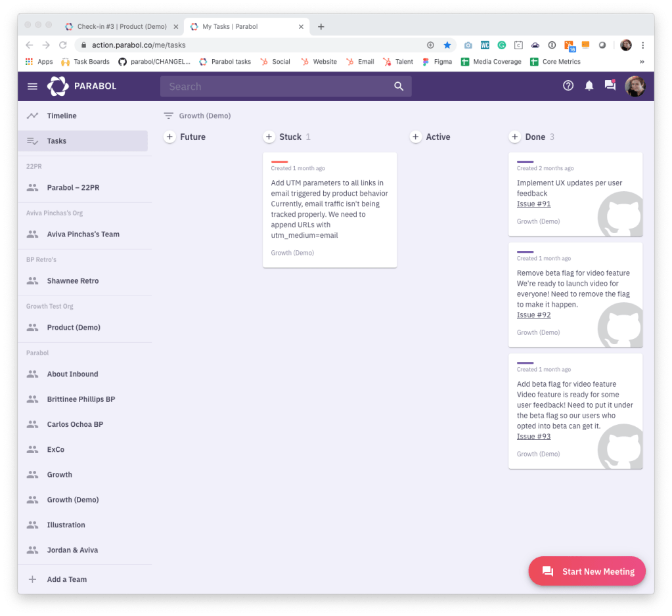Screen dimensions: 672x616
Task: Open the Chrome profile avatar
Action: click(626, 45)
